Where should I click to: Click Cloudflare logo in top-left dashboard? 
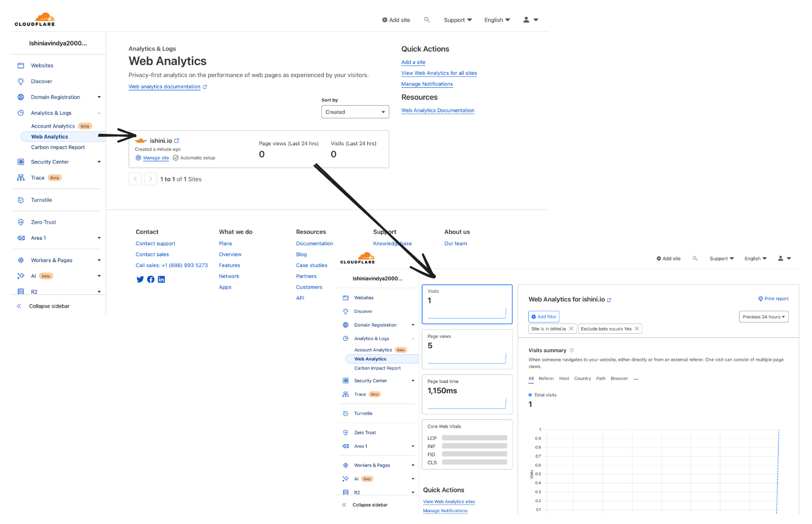coord(35,19)
